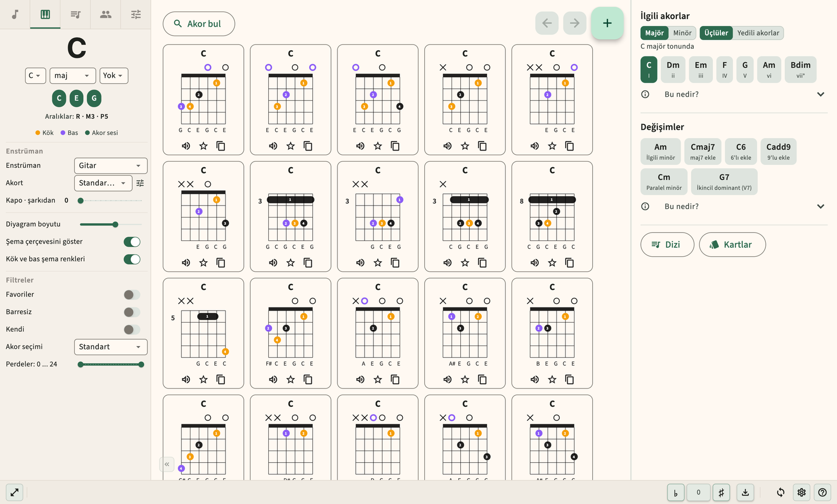Click the sharp transpose button
This screenshot has height=504, width=837.
(x=721, y=492)
